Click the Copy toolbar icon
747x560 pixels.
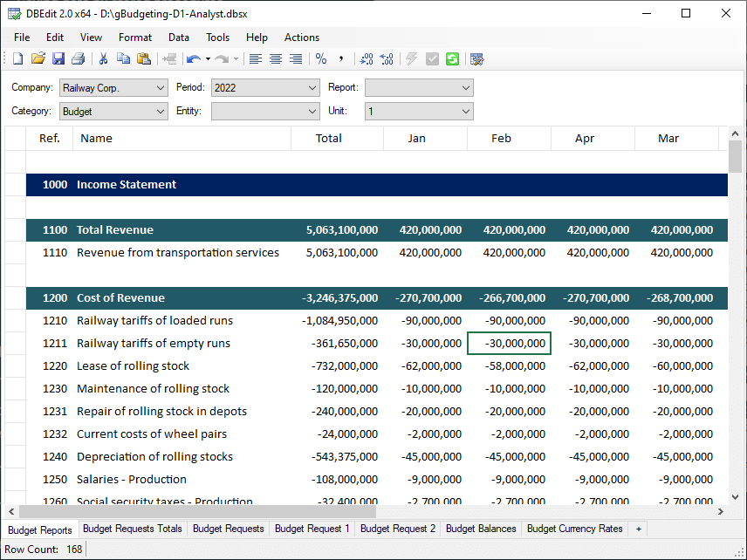[x=123, y=59]
